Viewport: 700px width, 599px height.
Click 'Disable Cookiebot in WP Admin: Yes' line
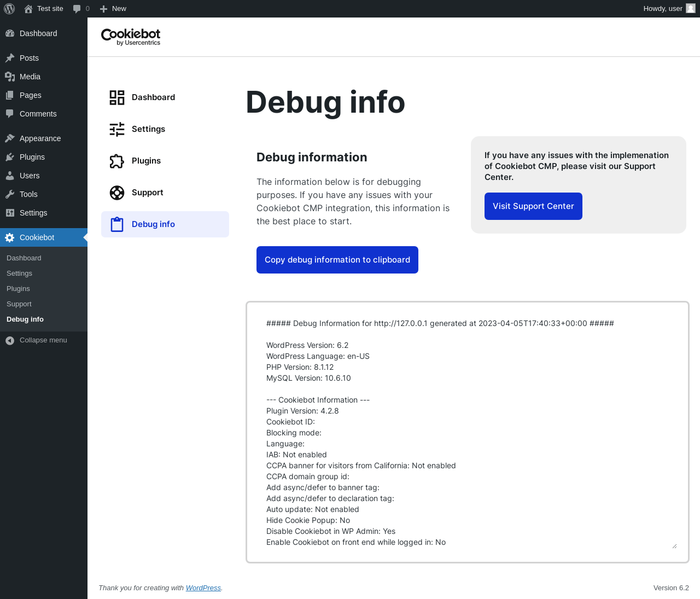click(x=331, y=531)
